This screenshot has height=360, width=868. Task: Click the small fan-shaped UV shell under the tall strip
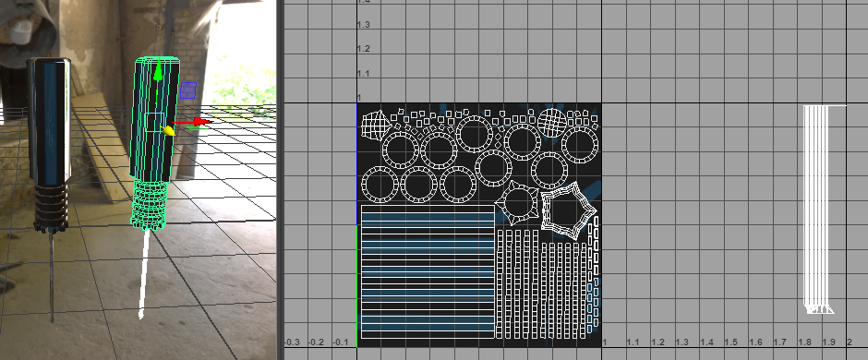pos(820,309)
